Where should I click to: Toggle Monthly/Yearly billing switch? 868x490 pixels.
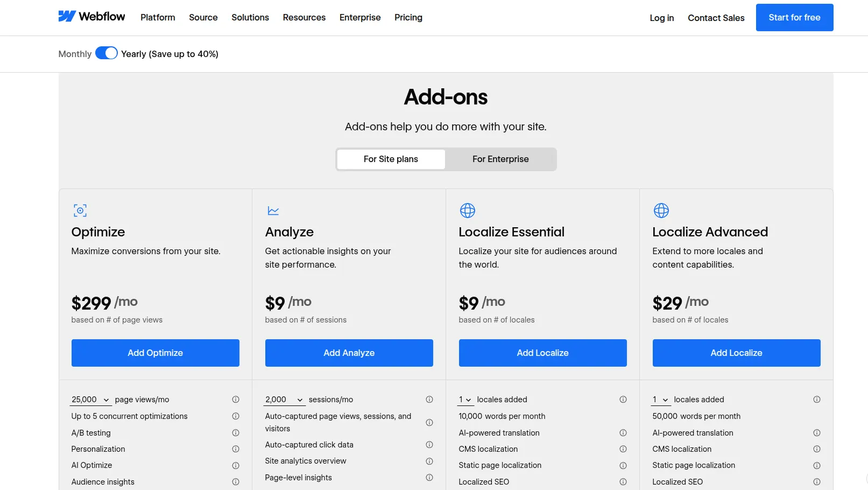[107, 53]
